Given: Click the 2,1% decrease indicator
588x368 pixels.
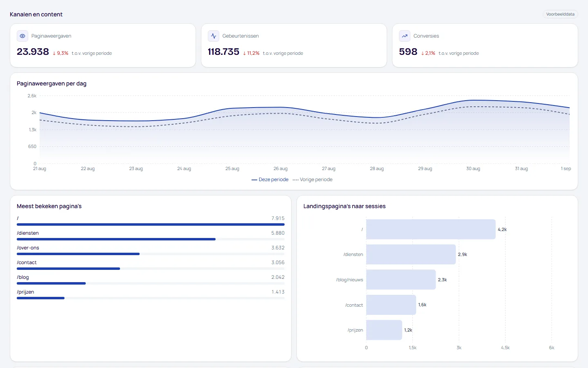Looking at the screenshot, I should [428, 53].
